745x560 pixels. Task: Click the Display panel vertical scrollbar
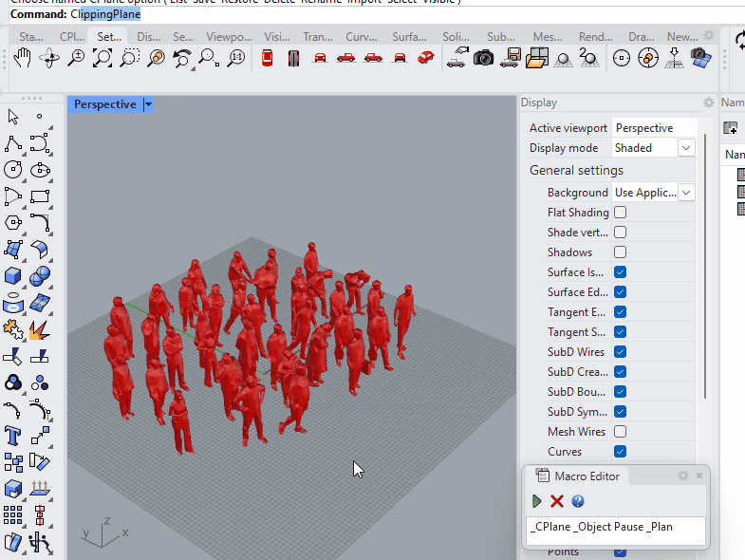coord(705,266)
